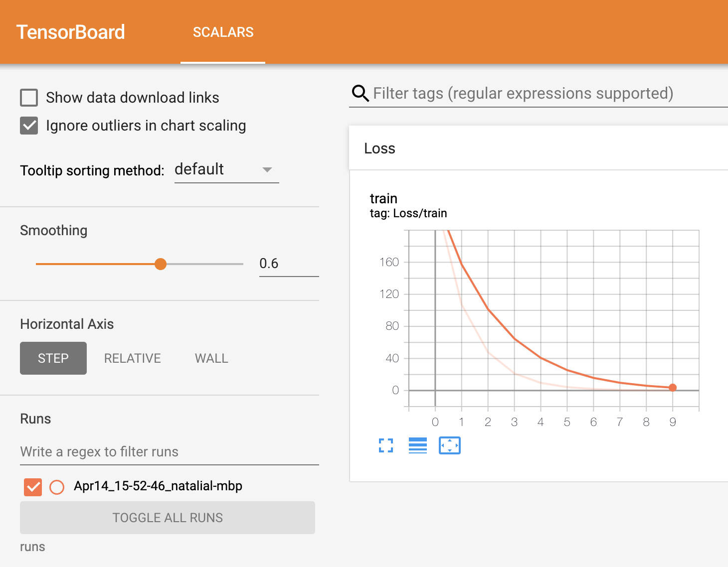The height and width of the screenshot is (567, 728).
Task: Select the STEP horizontal axis option
Action: coord(53,358)
